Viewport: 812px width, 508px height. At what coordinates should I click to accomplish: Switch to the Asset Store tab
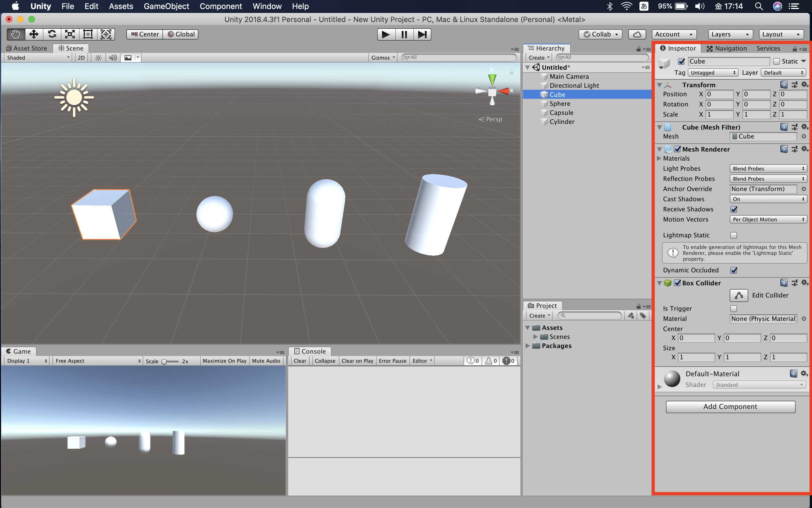[x=27, y=48]
